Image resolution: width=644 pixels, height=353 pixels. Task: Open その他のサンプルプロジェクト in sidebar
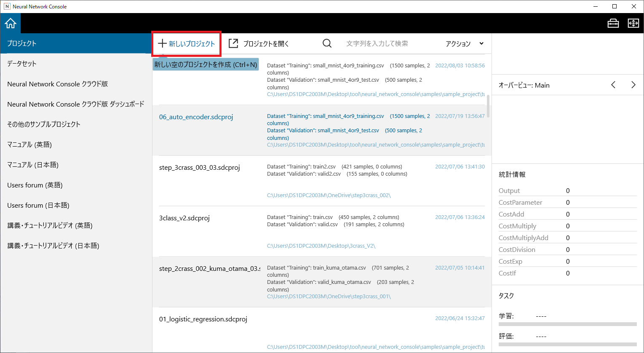tap(44, 124)
